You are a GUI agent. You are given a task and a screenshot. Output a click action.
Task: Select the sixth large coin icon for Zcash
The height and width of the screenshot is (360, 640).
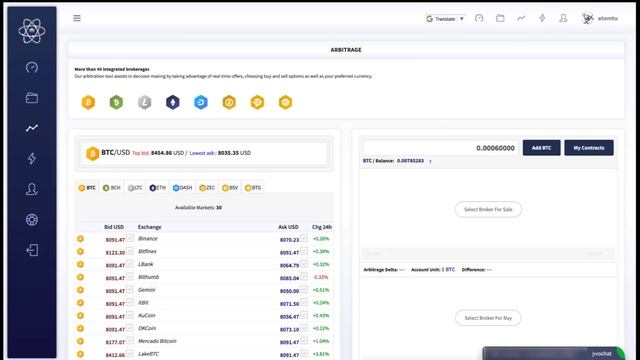(x=229, y=102)
